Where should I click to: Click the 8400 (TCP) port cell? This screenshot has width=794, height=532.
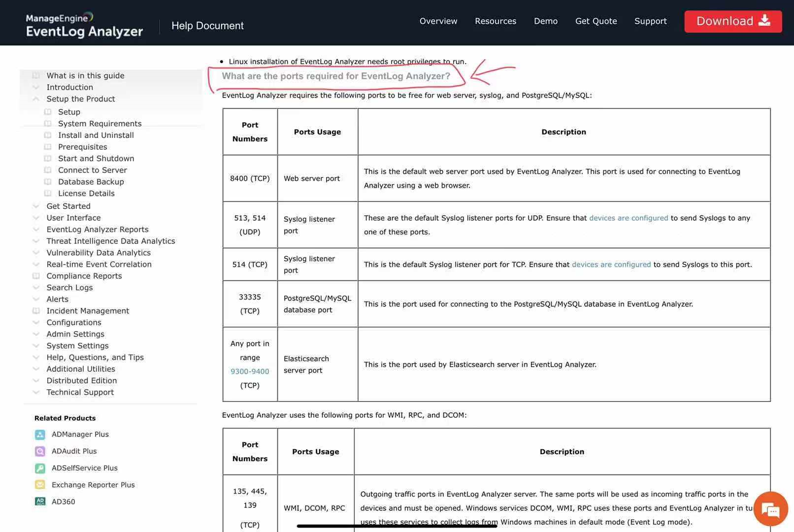[x=250, y=178]
